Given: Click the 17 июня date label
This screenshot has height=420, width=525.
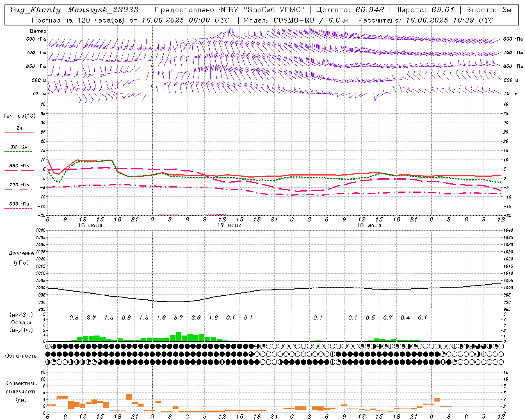Looking at the screenshot, I should 229,226.
